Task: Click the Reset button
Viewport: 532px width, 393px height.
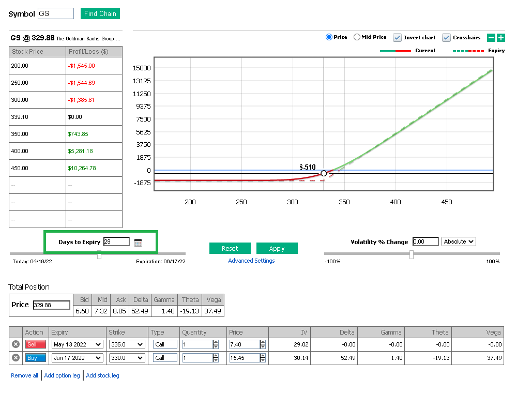Action: pos(230,248)
